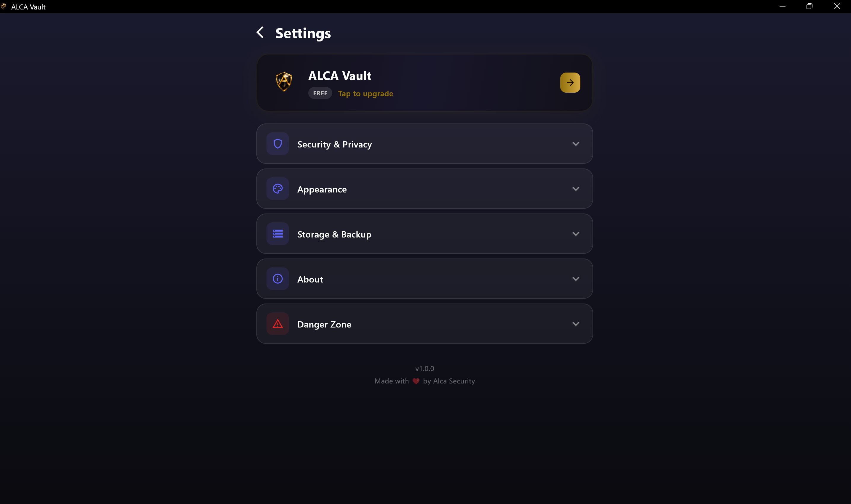Click the red heart in footer
This screenshot has width=851, height=504.
coord(416,381)
